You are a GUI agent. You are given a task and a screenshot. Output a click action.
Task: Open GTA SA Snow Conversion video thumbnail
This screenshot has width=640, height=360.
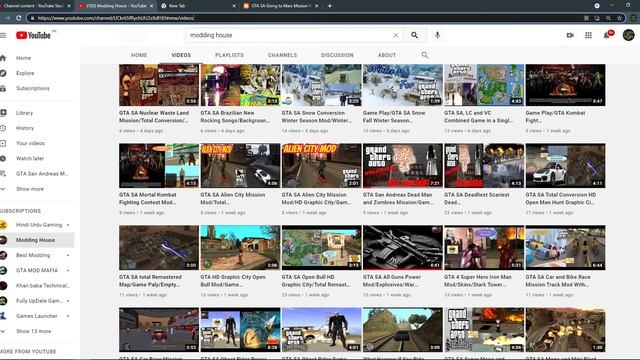click(321, 85)
